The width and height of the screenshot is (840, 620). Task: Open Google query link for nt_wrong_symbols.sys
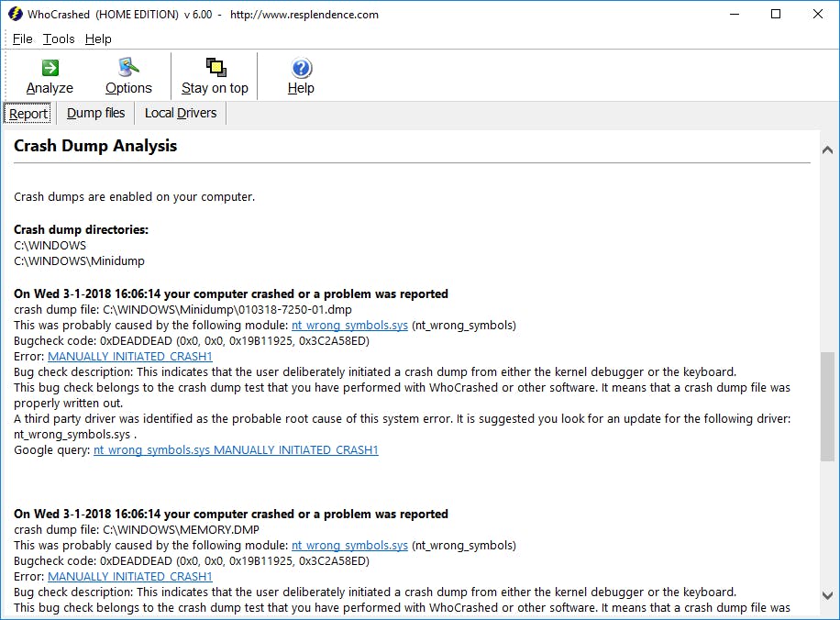[x=236, y=450]
